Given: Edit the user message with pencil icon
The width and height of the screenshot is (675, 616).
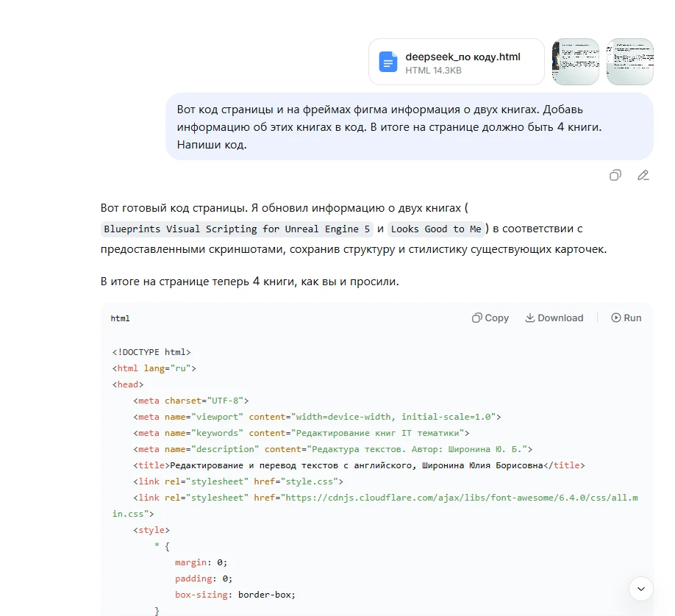Looking at the screenshot, I should (643, 175).
